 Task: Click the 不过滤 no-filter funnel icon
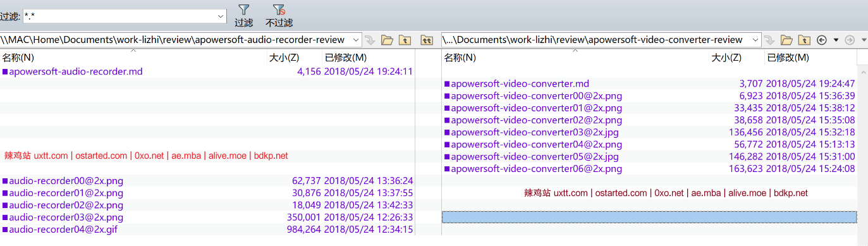pyautogui.click(x=279, y=10)
